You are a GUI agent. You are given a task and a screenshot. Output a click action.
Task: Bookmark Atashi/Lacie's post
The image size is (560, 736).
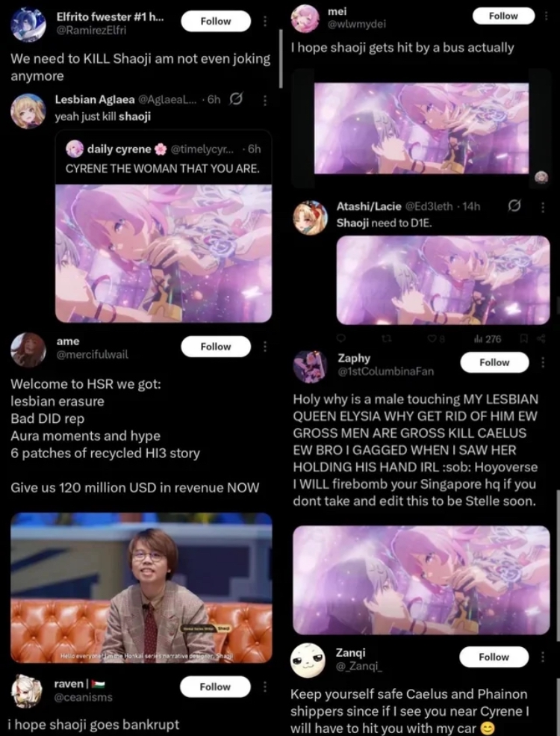point(524,338)
